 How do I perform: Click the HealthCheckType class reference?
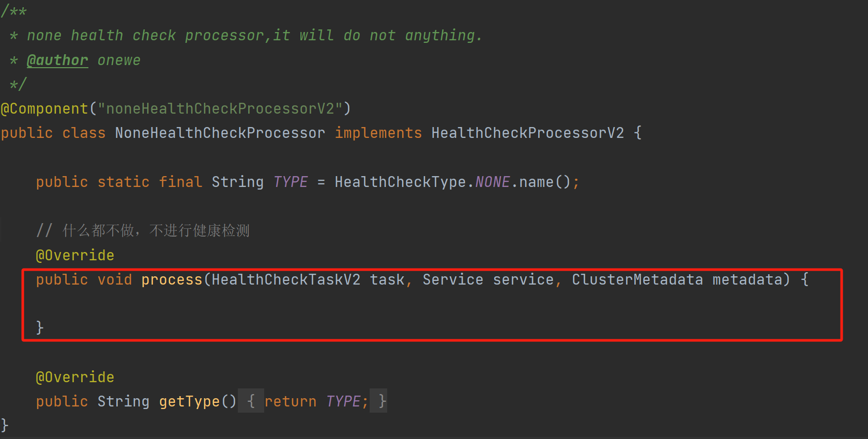pyautogui.click(x=400, y=182)
